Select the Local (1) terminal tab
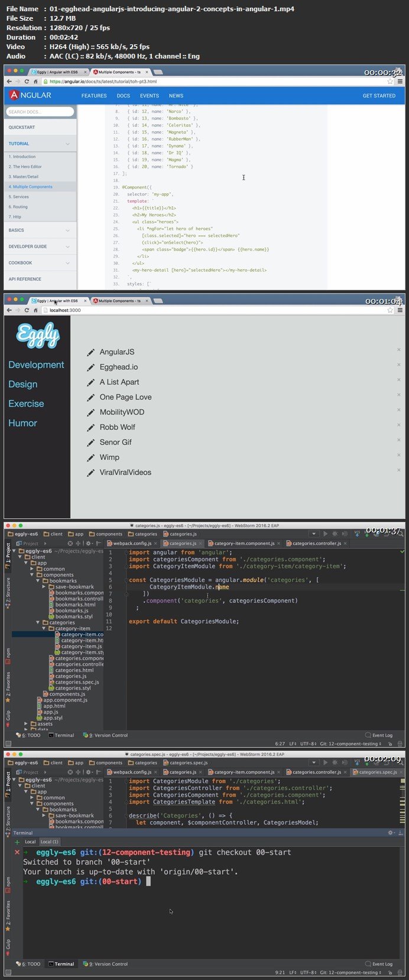Viewport: 409px width, 980px height. point(49,842)
